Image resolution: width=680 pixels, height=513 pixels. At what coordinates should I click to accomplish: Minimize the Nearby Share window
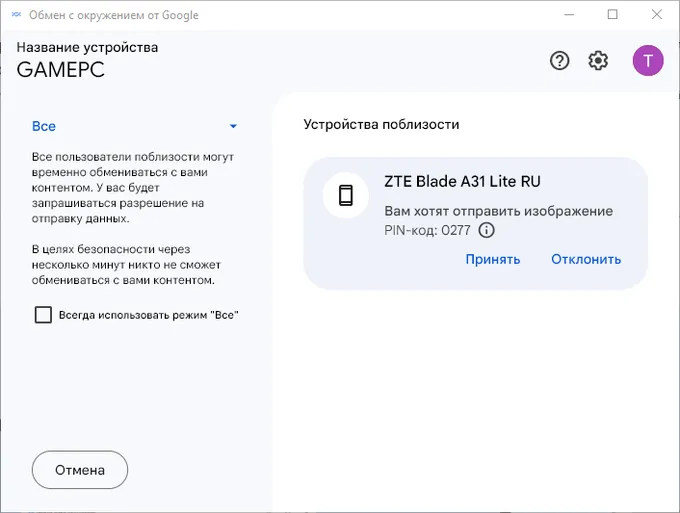pyautogui.click(x=567, y=15)
